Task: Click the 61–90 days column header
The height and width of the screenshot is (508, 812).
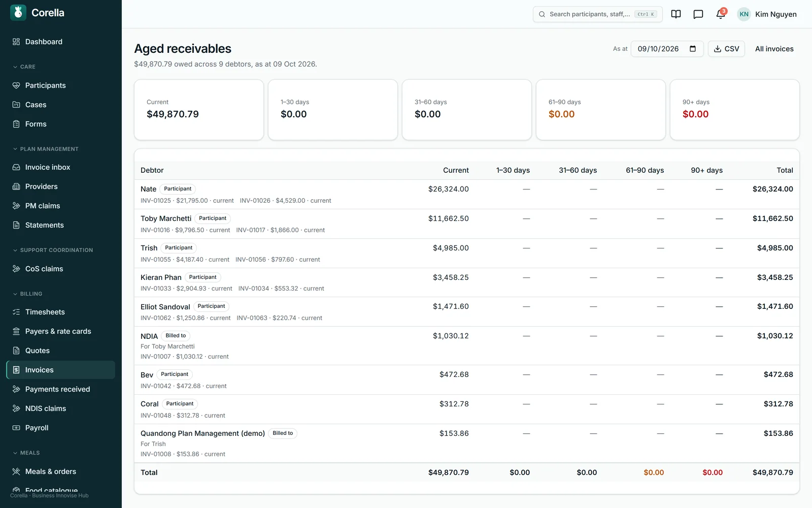Action: pos(645,170)
